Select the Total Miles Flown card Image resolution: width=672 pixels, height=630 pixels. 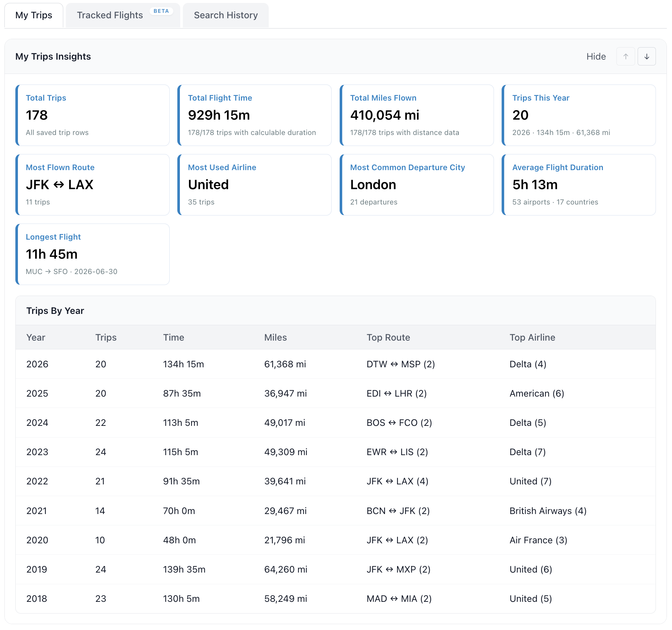[x=417, y=115]
